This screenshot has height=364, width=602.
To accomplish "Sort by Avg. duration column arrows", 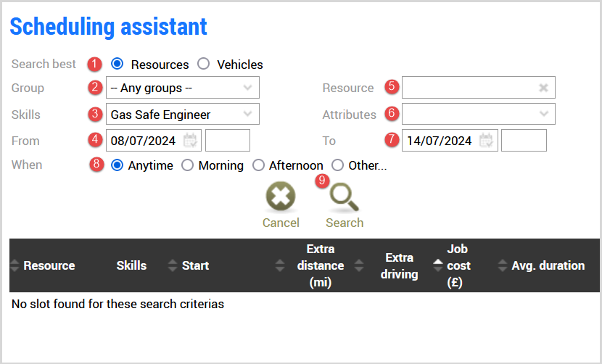I will (x=503, y=265).
